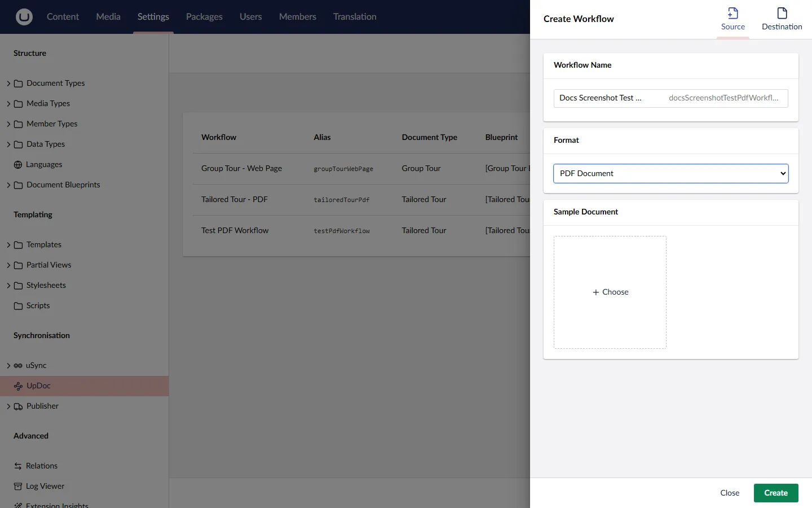Viewport: 812px width, 508px height.
Task: Click the Document Types folder icon
Action: [x=18, y=84]
